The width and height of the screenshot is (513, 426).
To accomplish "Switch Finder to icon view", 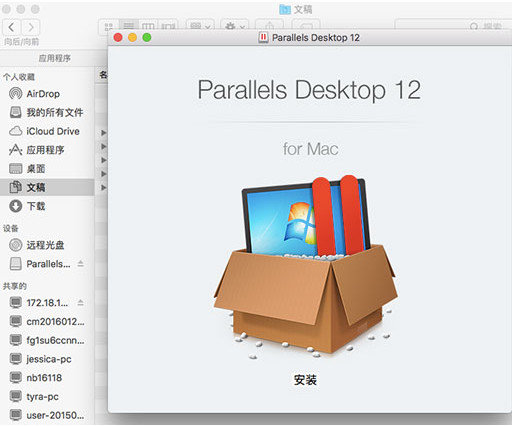I will (109, 26).
